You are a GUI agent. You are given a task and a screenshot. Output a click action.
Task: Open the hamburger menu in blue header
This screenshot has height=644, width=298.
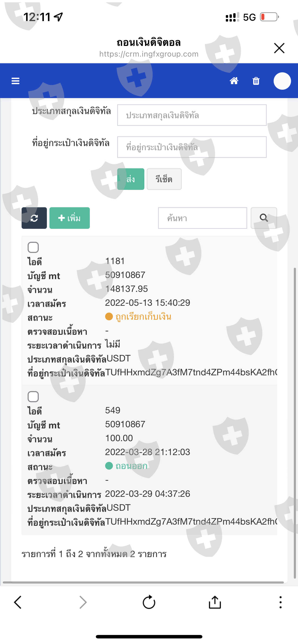tap(16, 81)
